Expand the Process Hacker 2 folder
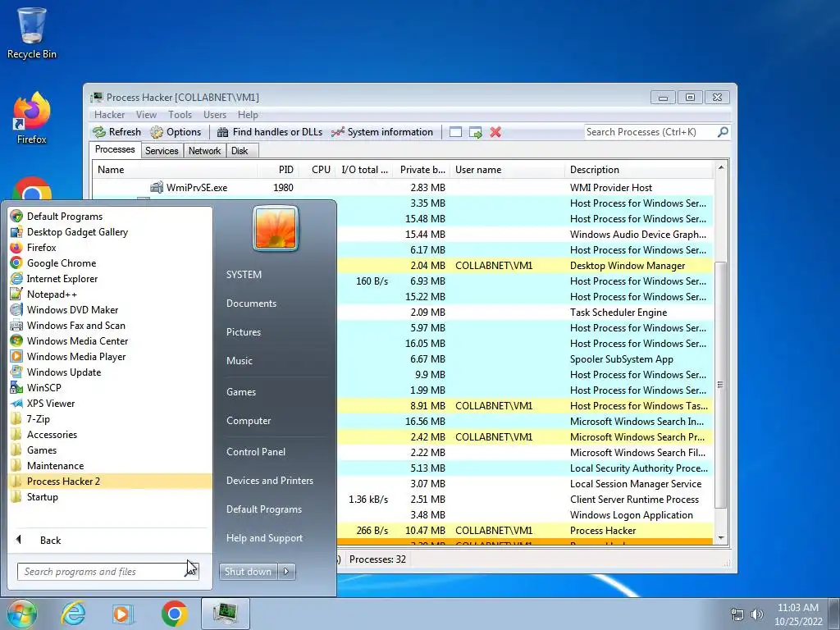 pyautogui.click(x=110, y=481)
